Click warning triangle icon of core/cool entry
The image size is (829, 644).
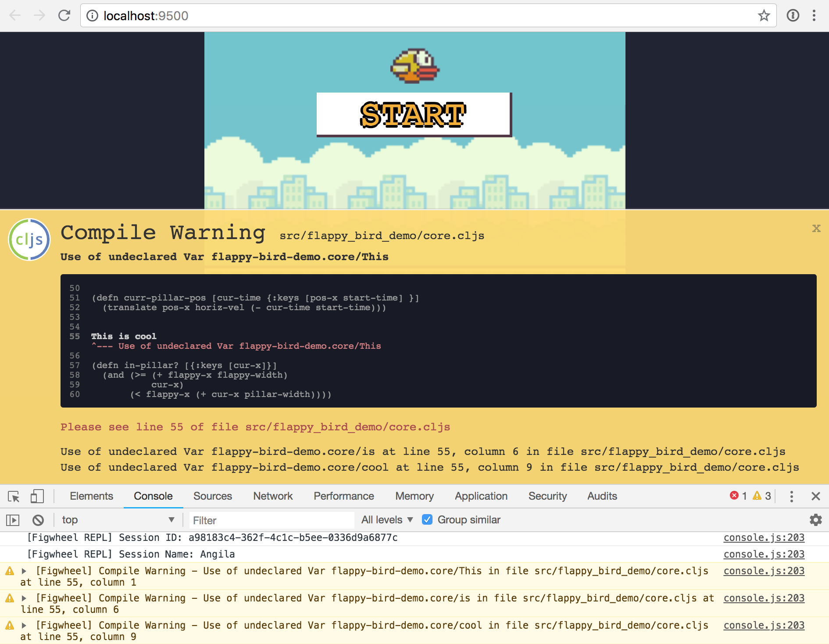click(x=9, y=626)
